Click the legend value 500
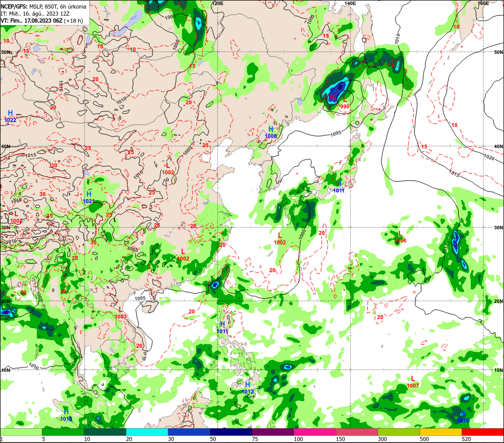The height and width of the screenshot is (443, 504). [424, 439]
